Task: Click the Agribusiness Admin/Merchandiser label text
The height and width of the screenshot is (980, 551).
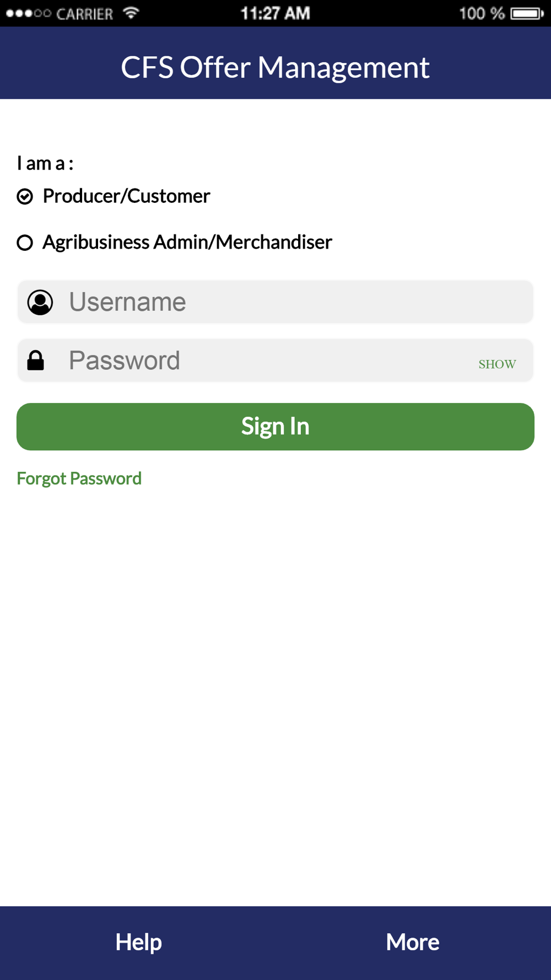Action: pos(187,242)
